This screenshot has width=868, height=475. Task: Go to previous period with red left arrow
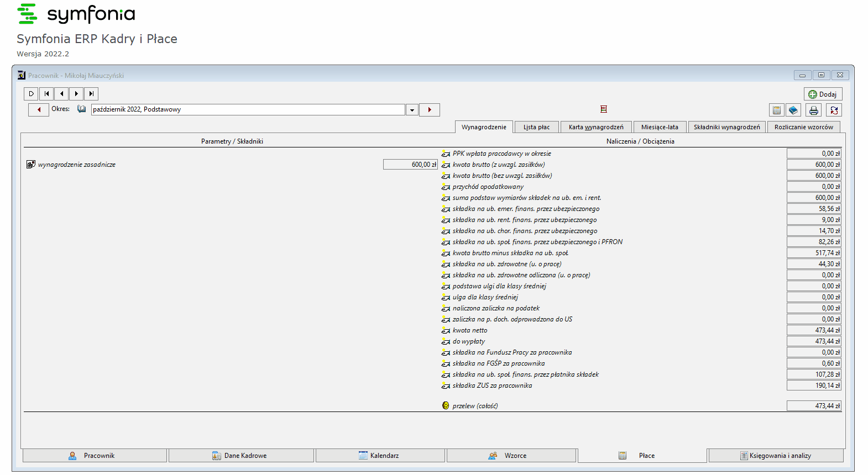pyautogui.click(x=39, y=109)
